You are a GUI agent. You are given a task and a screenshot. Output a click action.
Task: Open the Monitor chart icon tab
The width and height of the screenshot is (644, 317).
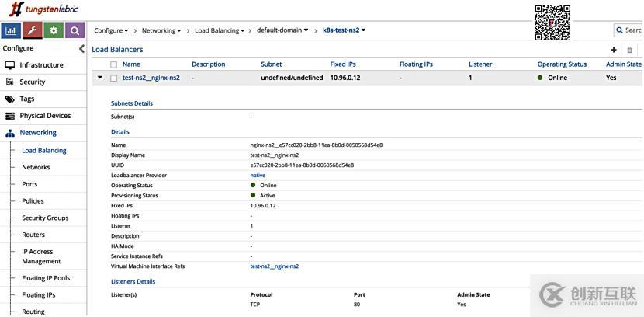click(11, 30)
